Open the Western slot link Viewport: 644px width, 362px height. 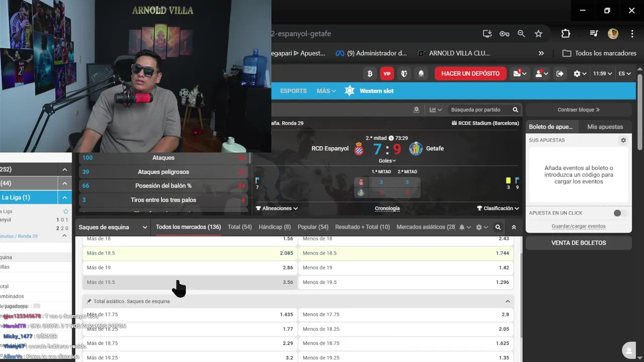click(x=376, y=91)
